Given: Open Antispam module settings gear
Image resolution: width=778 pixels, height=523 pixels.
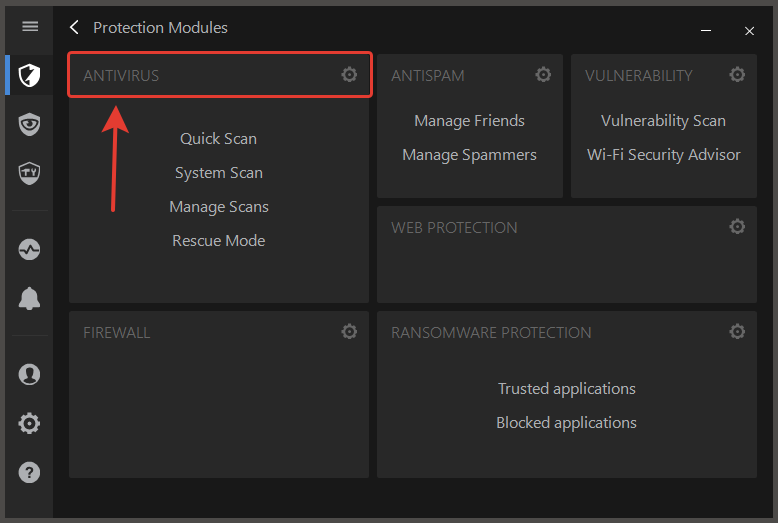Looking at the screenshot, I should click(x=543, y=74).
